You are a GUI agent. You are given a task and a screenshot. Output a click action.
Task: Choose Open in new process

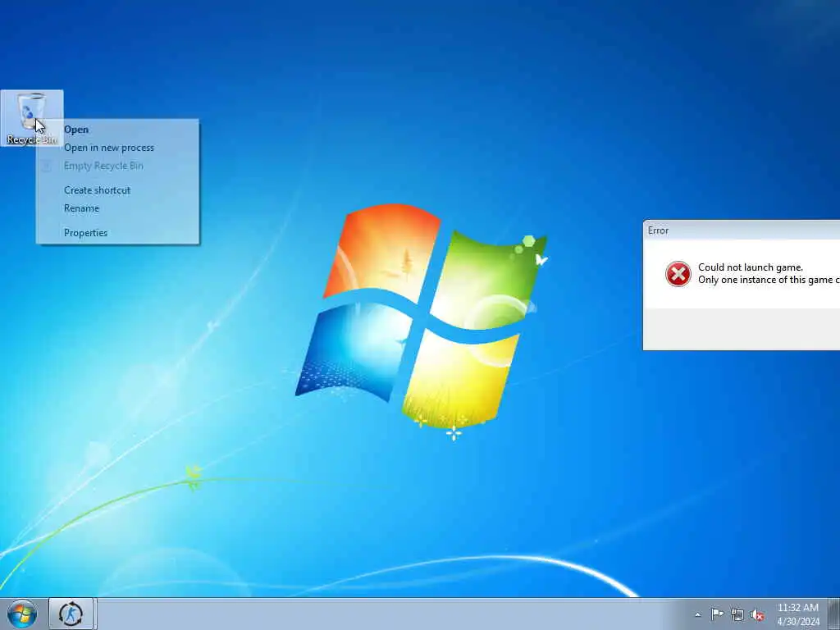(117, 148)
